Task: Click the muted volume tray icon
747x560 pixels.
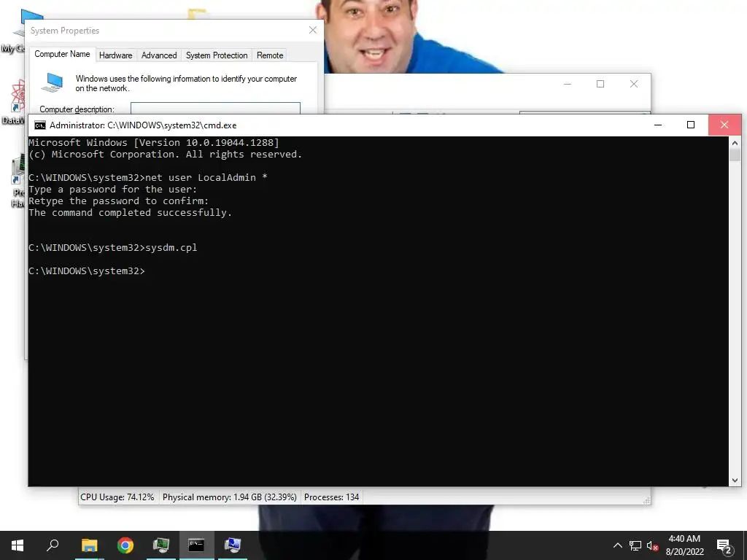Action: pyautogui.click(x=652, y=545)
